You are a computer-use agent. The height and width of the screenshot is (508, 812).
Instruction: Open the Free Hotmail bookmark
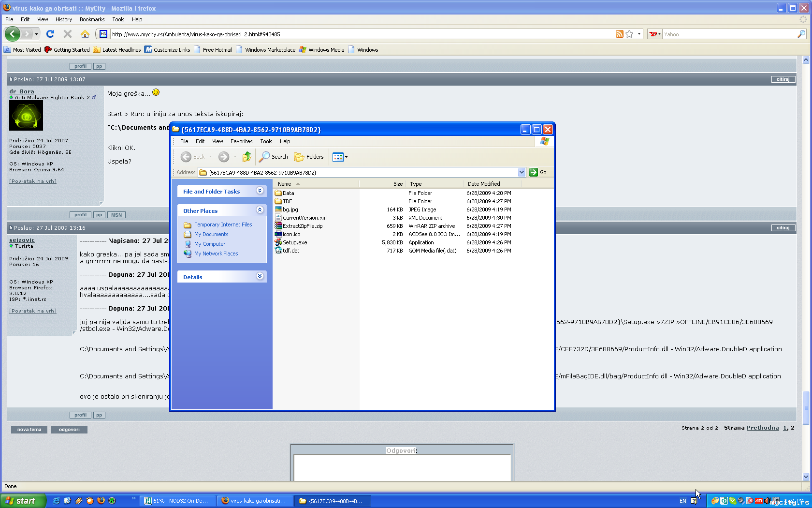[x=213, y=50]
